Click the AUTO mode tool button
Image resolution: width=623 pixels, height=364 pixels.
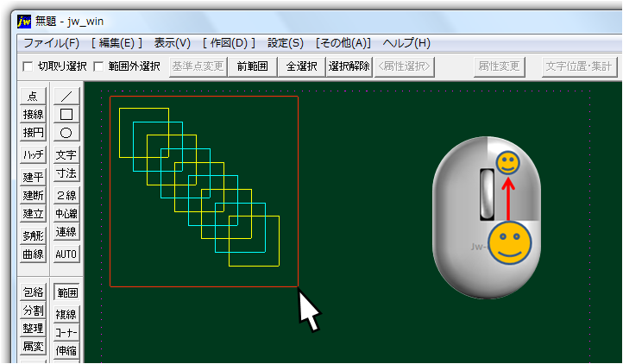tap(66, 254)
